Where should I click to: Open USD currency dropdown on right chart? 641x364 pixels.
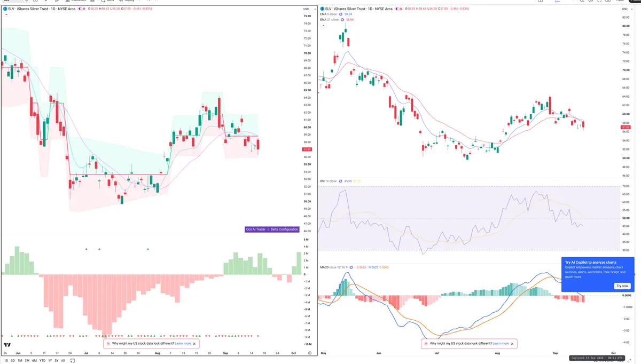627,9
